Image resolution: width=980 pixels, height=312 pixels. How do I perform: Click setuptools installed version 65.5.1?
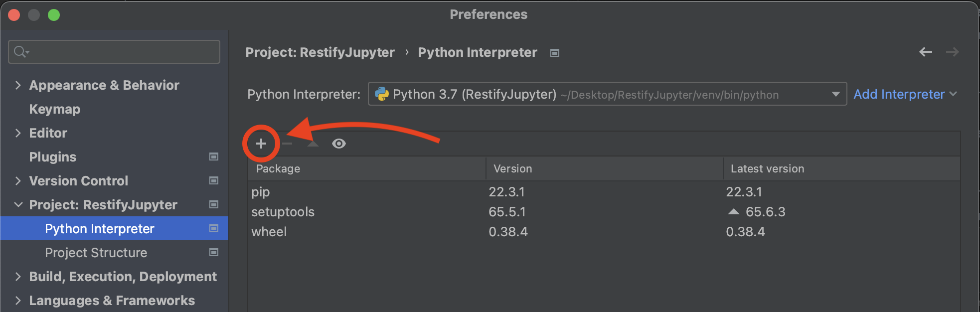click(x=507, y=212)
